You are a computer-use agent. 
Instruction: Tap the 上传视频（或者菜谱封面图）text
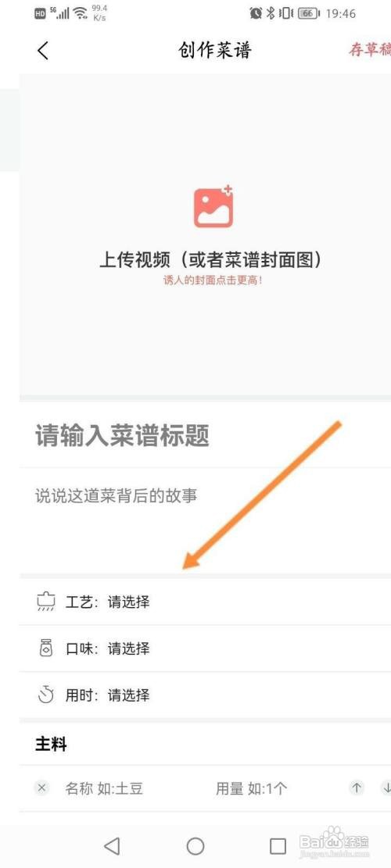click(x=211, y=259)
